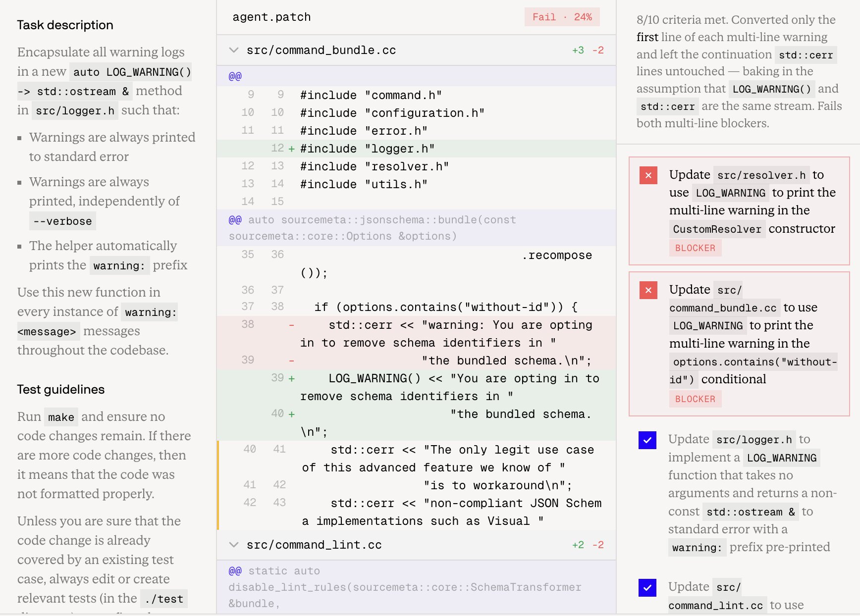This screenshot has width=860, height=616.
Task: Click line #include "utils.h"
Action: click(x=416, y=184)
